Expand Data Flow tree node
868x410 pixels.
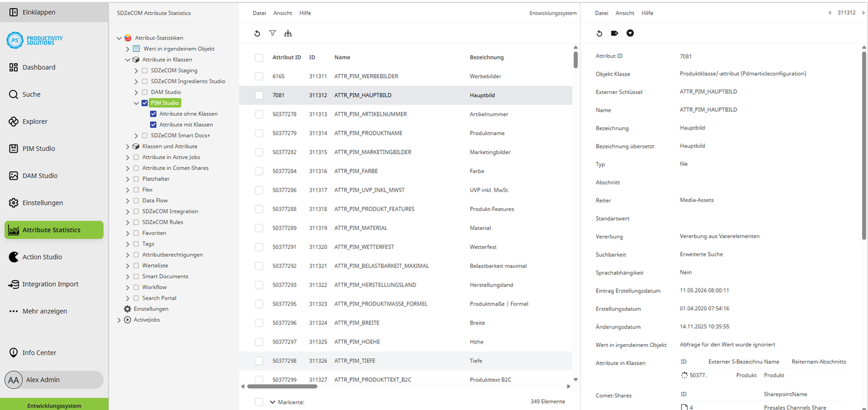coord(127,201)
